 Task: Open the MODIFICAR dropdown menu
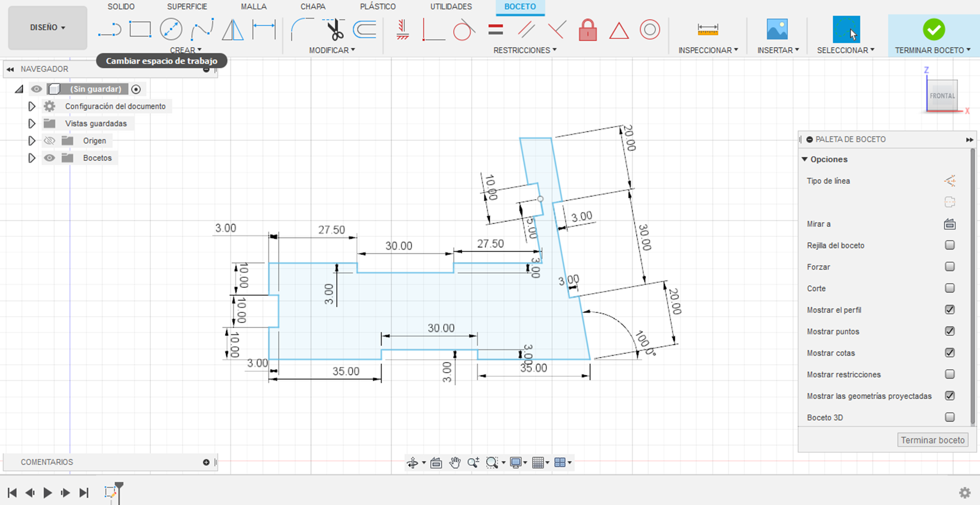(332, 50)
